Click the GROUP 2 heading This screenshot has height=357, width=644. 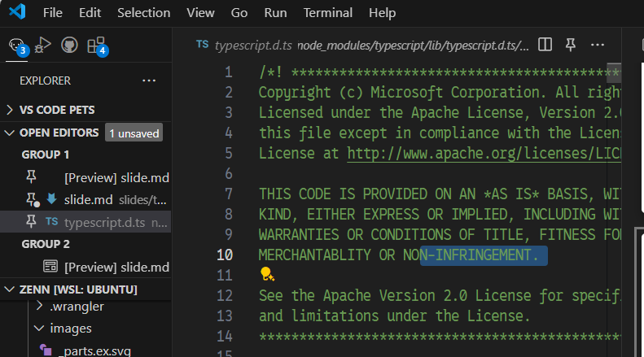(x=46, y=244)
